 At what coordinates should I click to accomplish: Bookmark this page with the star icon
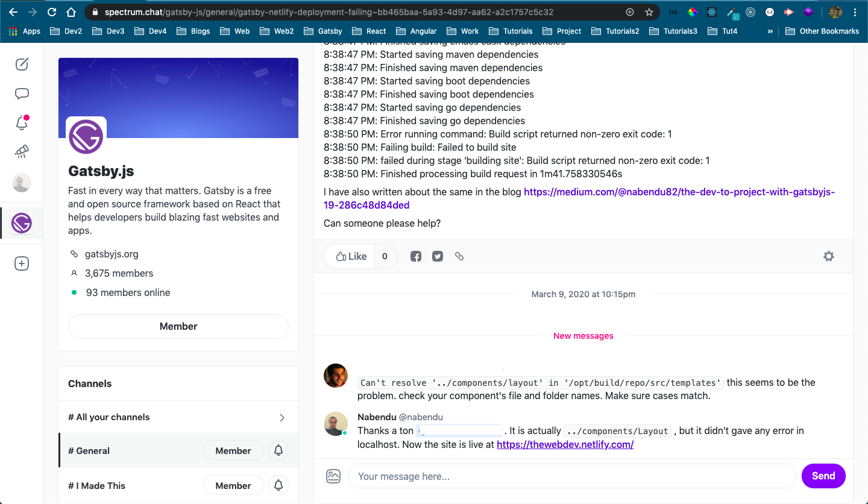point(649,12)
